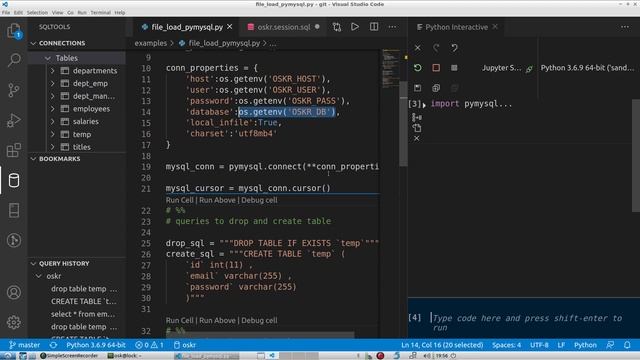Restart the IPython kernel
The height and width of the screenshot is (360, 640).
pyautogui.click(x=418, y=68)
